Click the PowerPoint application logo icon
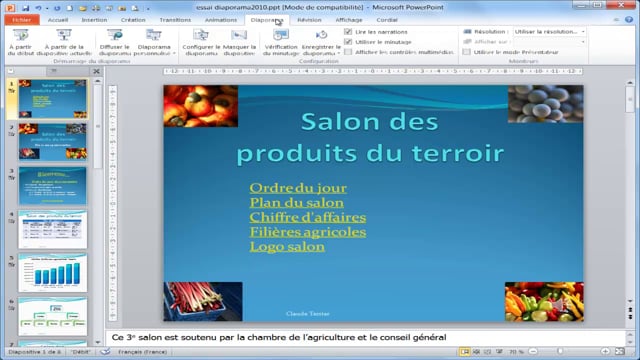This screenshot has height=360, width=640. (10, 8)
